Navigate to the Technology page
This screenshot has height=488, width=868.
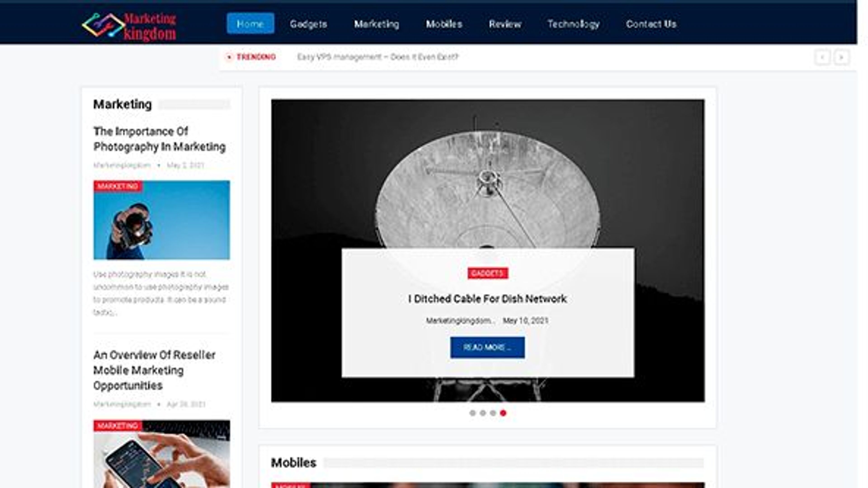[573, 24]
